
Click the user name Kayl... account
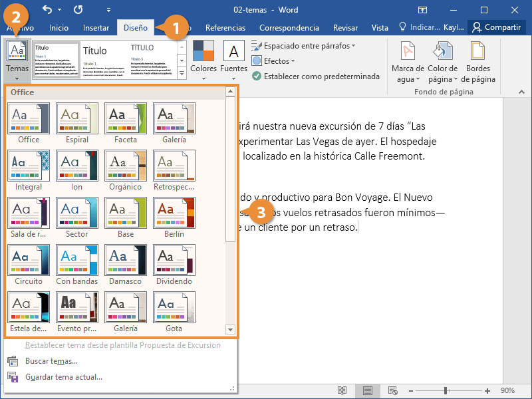(x=454, y=27)
